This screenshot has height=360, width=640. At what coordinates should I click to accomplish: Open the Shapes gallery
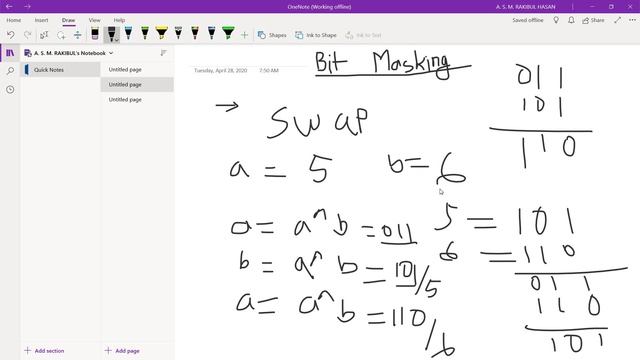point(272,35)
